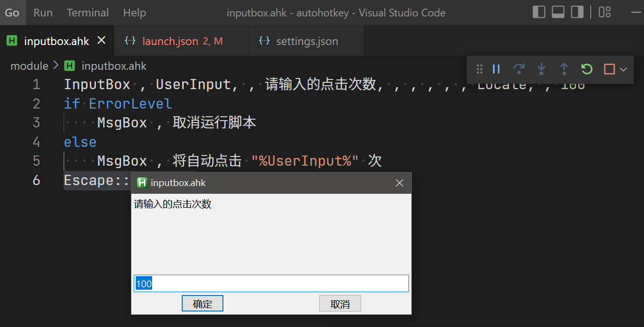
Task: Open the Terminal menu
Action: [x=87, y=13]
